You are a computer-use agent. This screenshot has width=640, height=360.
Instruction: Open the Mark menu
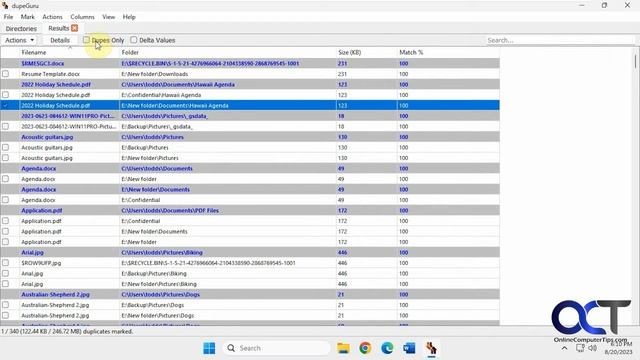coord(27,17)
